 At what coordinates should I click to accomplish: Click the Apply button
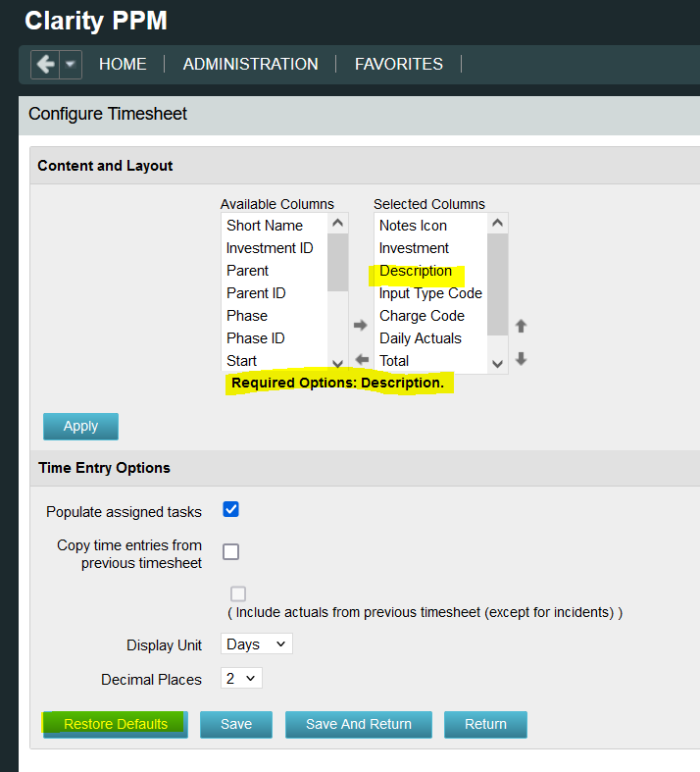[80, 427]
